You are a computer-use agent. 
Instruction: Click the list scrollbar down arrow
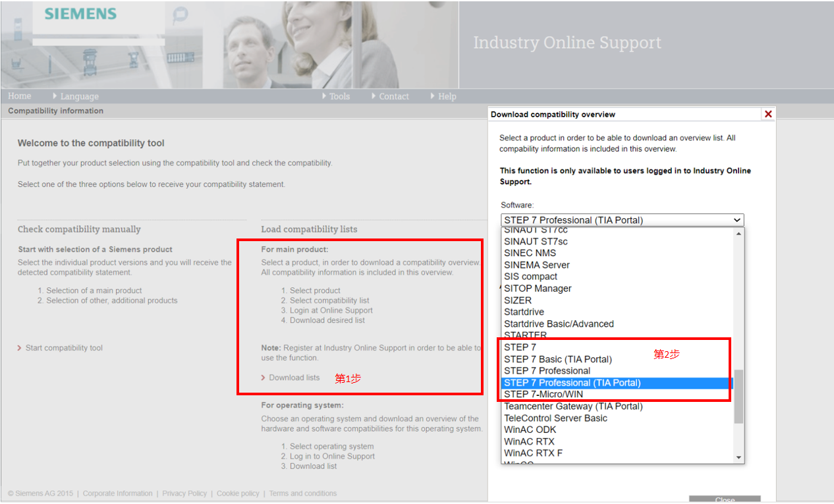coord(738,457)
